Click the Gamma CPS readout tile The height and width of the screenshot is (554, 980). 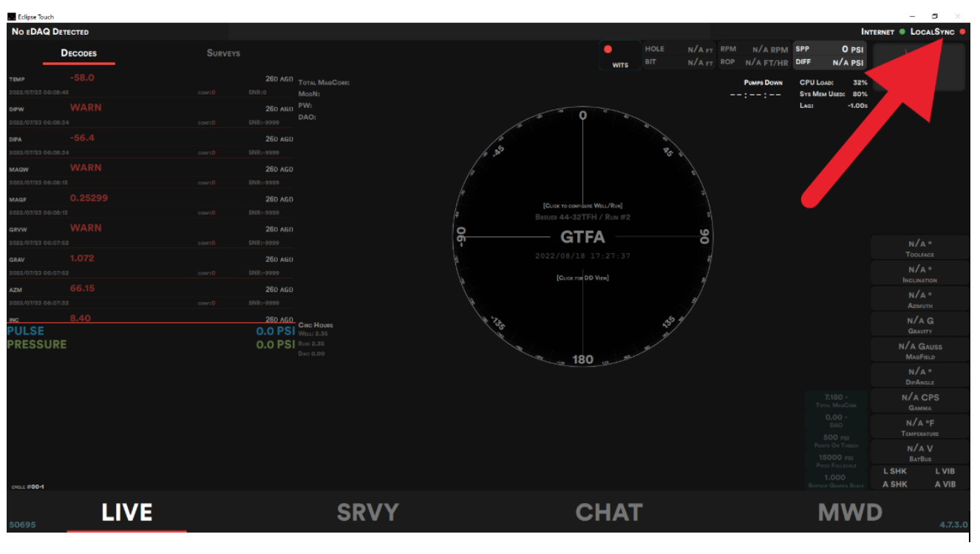919,401
